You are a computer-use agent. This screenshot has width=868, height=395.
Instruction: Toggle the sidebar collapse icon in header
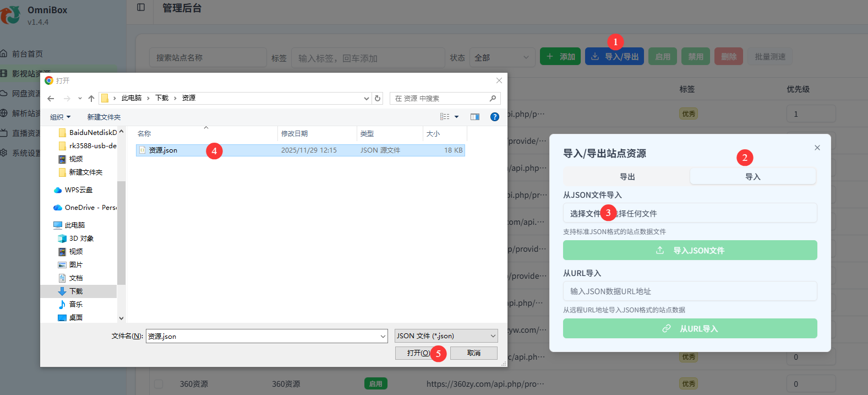[141, 7]
